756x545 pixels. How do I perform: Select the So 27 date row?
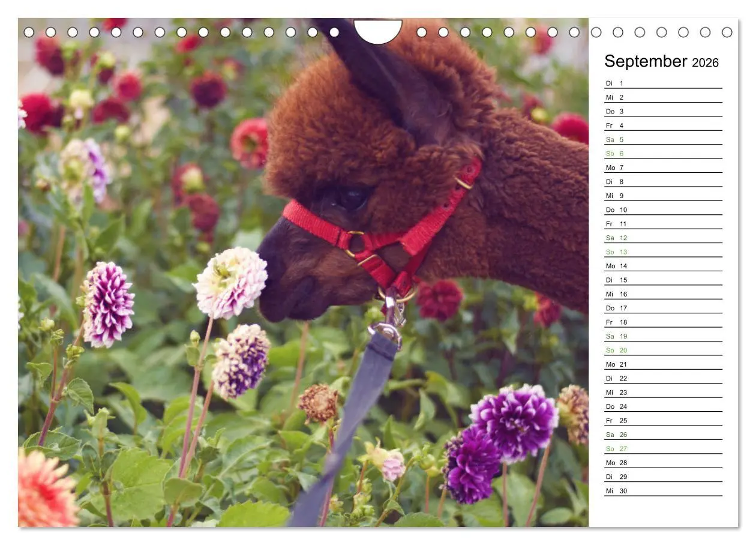click(663, 447)
